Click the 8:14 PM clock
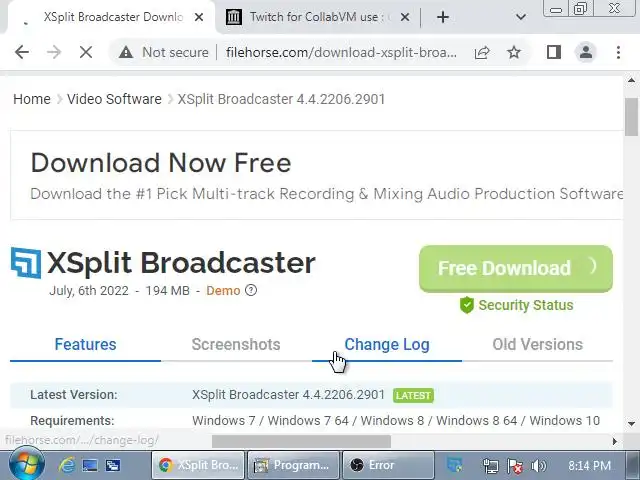The image size is (640, 480). [589, 465]
